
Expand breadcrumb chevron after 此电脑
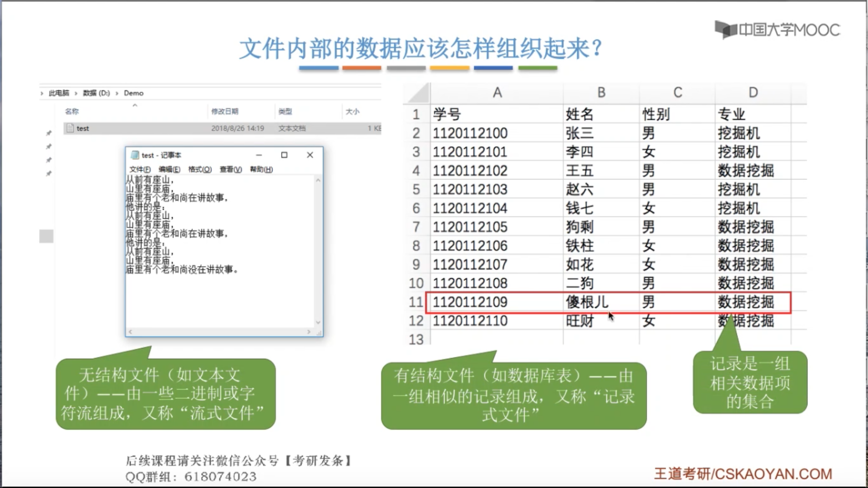pos(76,93)
